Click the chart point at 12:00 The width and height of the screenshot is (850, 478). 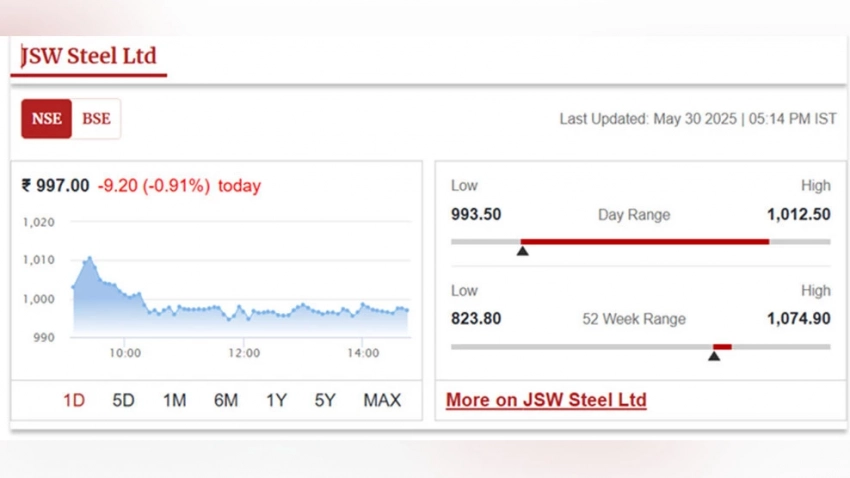pyautogui.click(x=244, y=313)
